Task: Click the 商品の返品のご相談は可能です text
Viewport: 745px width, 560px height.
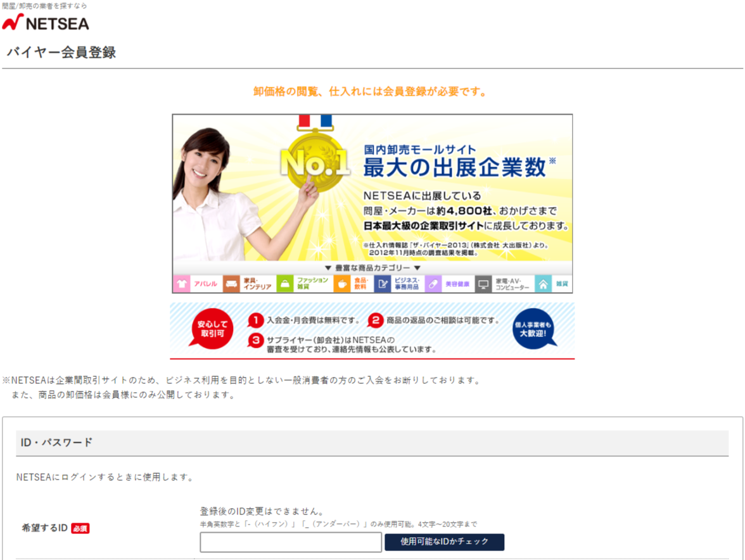Action: (x=443, y=321)
